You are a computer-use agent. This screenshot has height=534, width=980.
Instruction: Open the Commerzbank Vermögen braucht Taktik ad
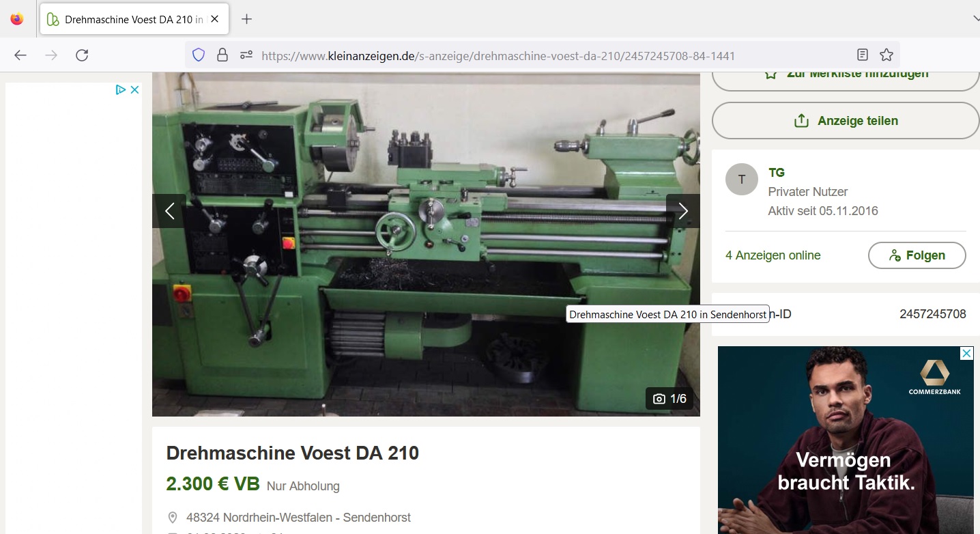(846, 440)
